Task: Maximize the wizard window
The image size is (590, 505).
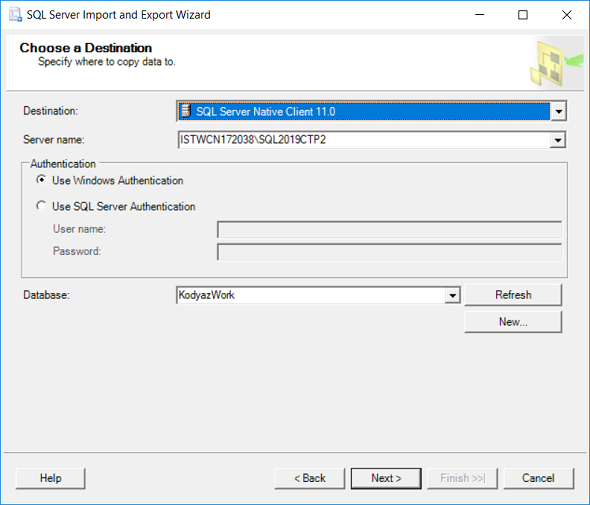Action: [x=523, y=15]
